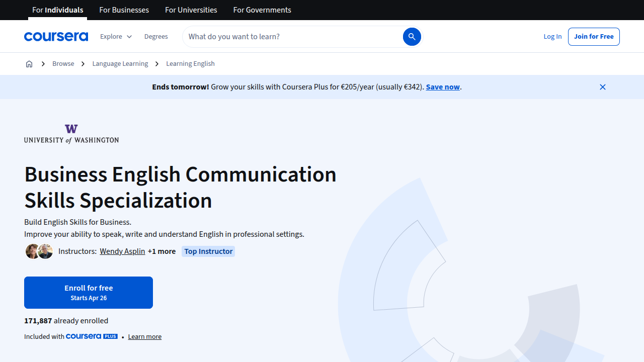644x362 pixels.
Task: Select the second instructor's profile picture
Action: 45,251
